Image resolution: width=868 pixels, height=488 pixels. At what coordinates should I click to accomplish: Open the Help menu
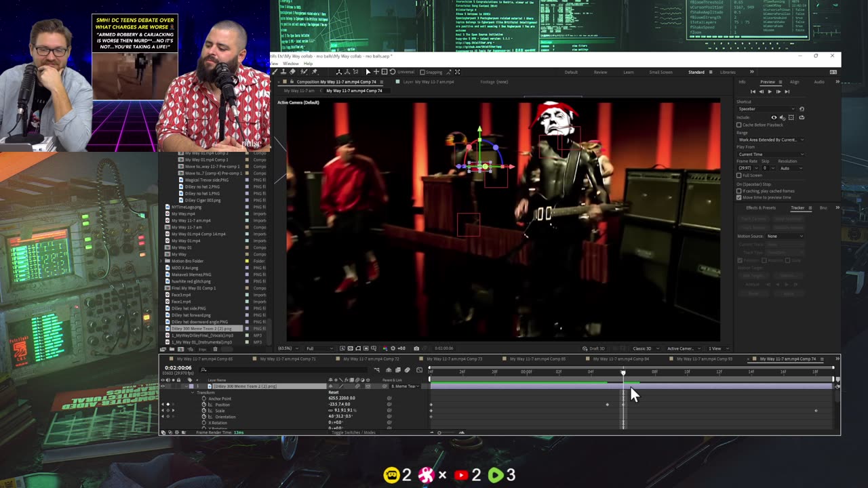click(x=308, y=64)
